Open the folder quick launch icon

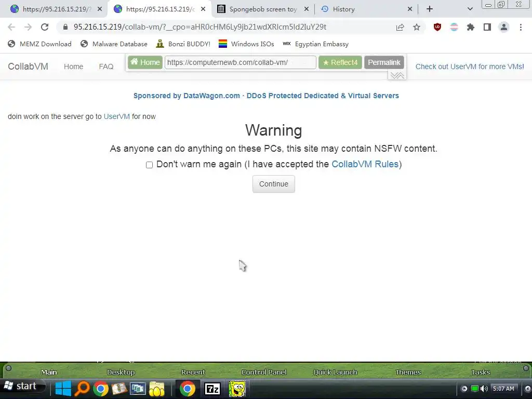(156, 389)
